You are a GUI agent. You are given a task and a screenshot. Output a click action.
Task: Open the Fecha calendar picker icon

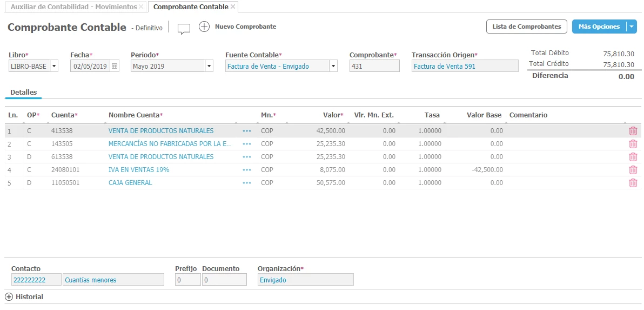(115, 66)
